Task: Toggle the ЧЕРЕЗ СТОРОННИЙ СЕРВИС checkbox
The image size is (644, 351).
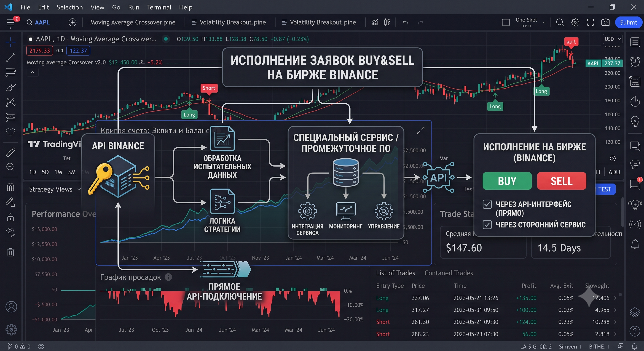Action: 487,225
